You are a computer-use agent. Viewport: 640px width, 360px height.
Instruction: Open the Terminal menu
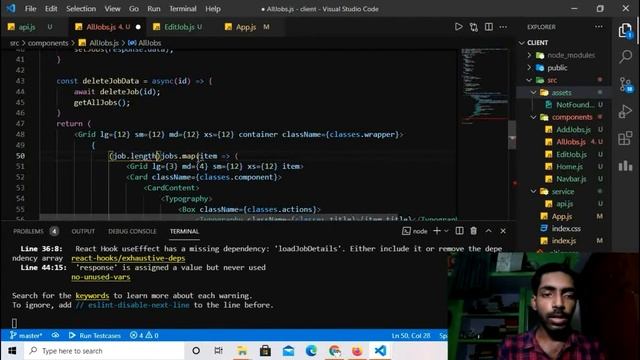(183, 9)
